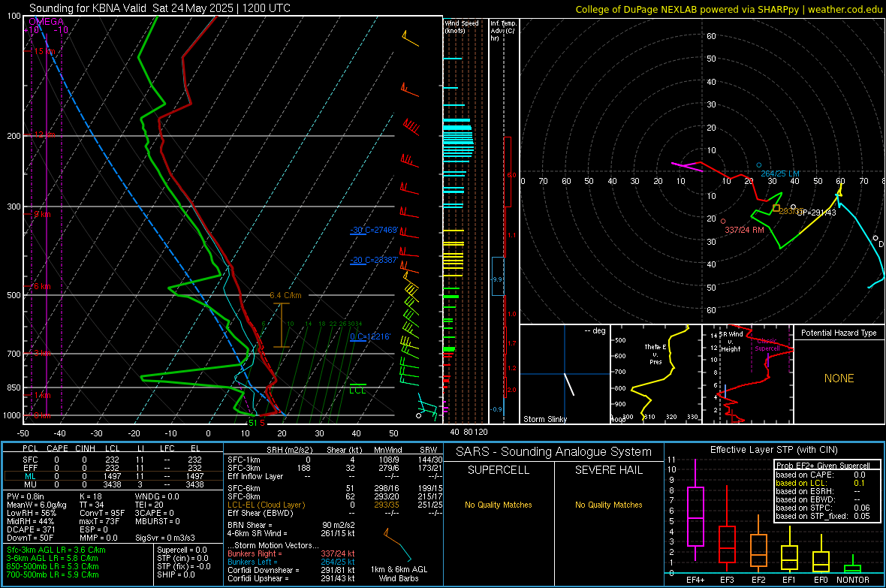Click the green LCL marker on skew-T
Screen dimensions: 886x588
click(357, 390)
